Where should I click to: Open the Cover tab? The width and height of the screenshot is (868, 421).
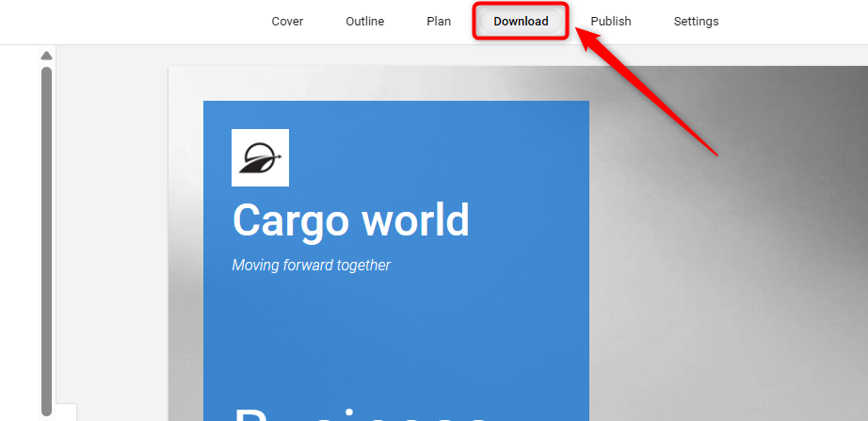[x=287, y=22]
